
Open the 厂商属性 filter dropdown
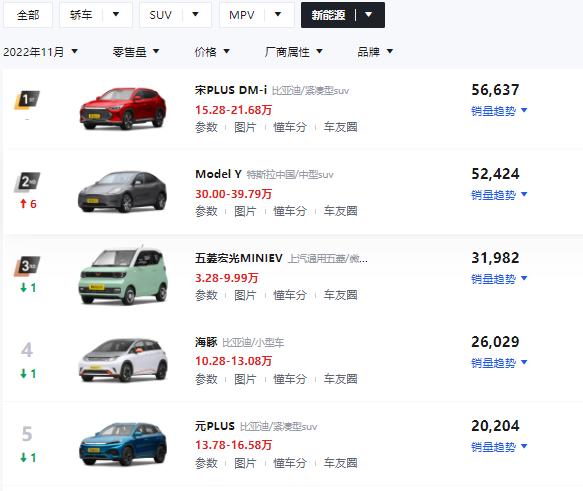[x=293, y=52]
